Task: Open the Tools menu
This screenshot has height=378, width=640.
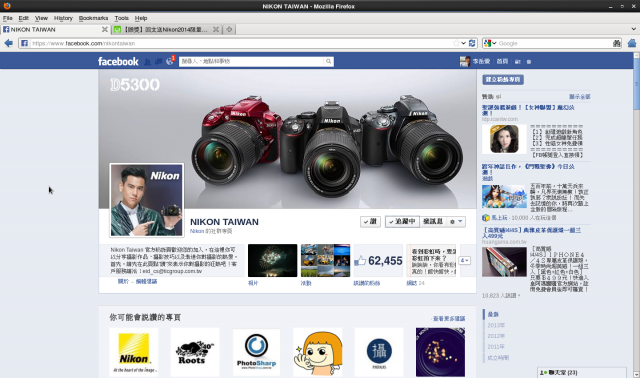Action: click(x=121, y=18)
